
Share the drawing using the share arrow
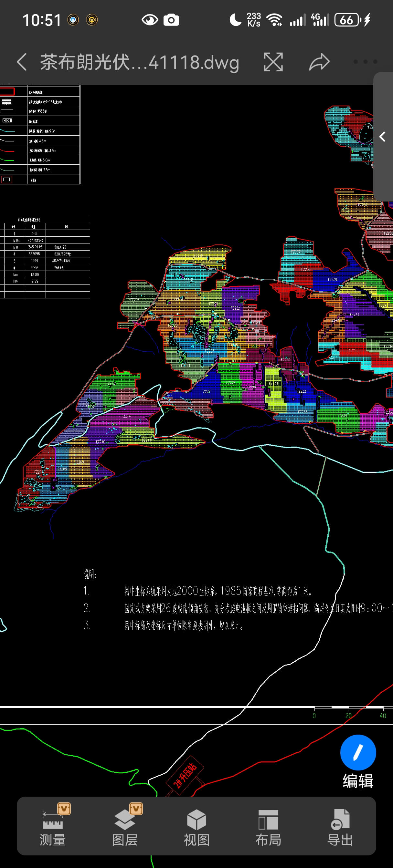coord(319,62)
